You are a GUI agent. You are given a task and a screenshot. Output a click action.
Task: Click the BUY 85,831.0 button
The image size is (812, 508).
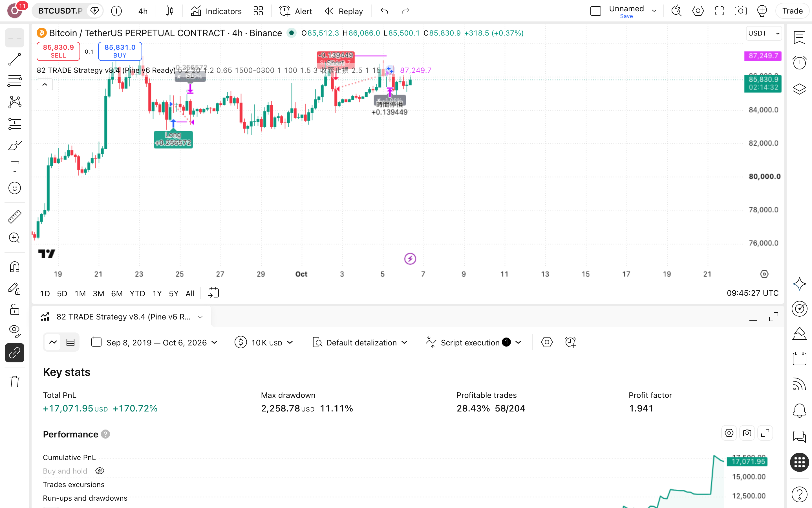(120, 51)
